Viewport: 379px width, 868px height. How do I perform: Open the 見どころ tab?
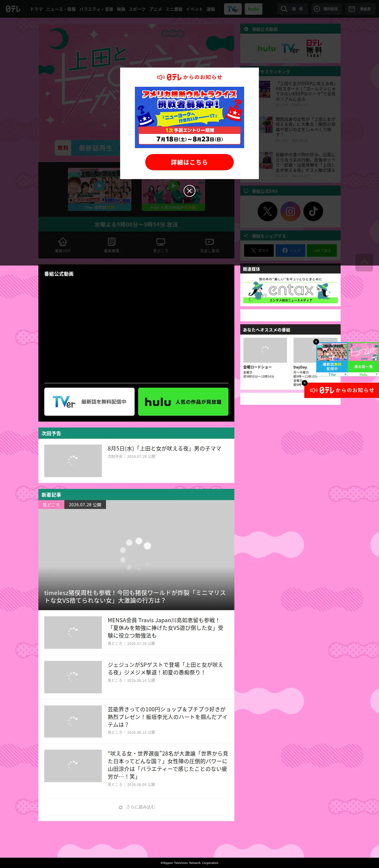[161, 245]
